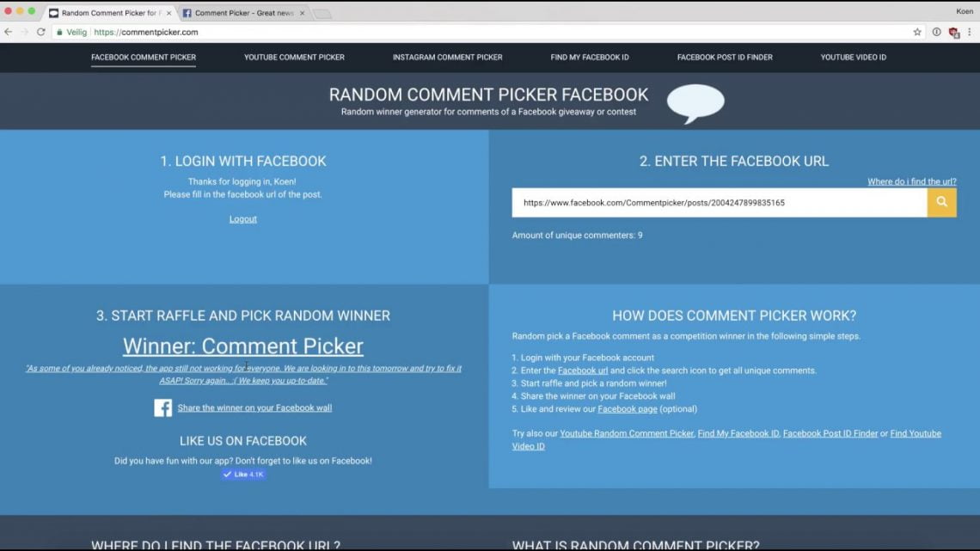Open the Where do I find the url link

point(913,181)
